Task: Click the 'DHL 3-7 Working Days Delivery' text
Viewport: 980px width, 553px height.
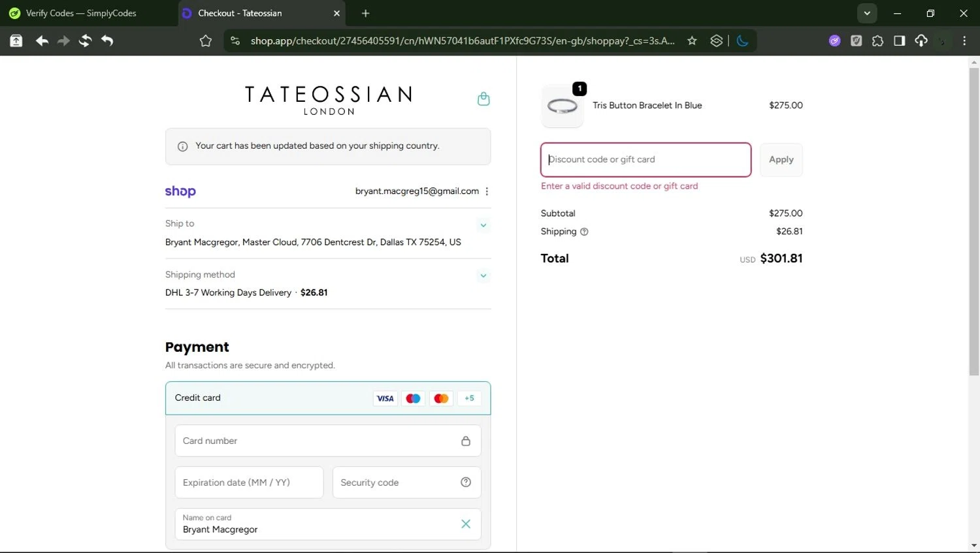Action: [228, 292]
